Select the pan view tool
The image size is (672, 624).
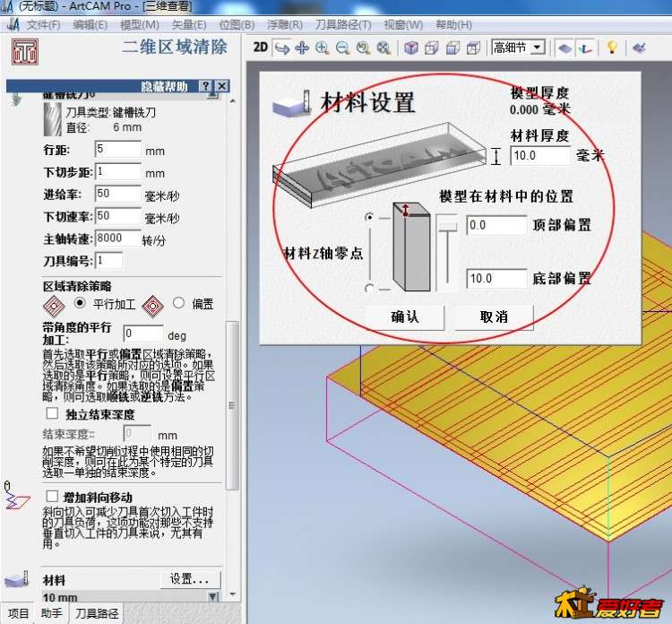click(x=303, y=48)
